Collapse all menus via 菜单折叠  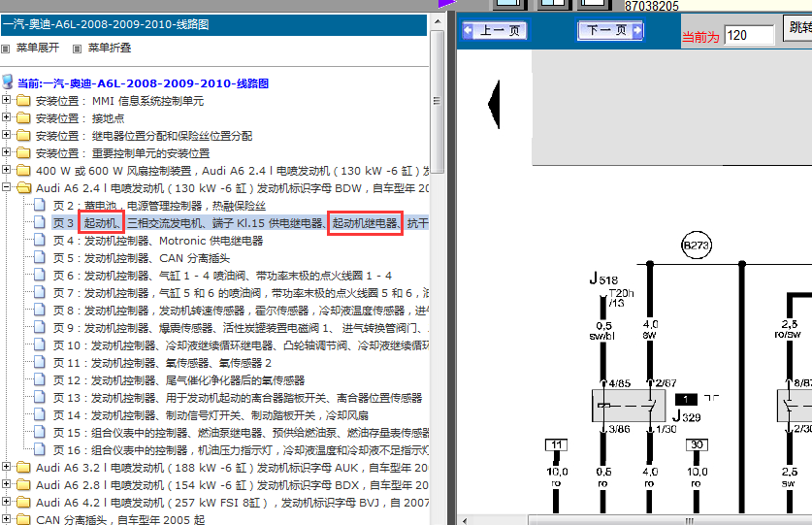110,49
